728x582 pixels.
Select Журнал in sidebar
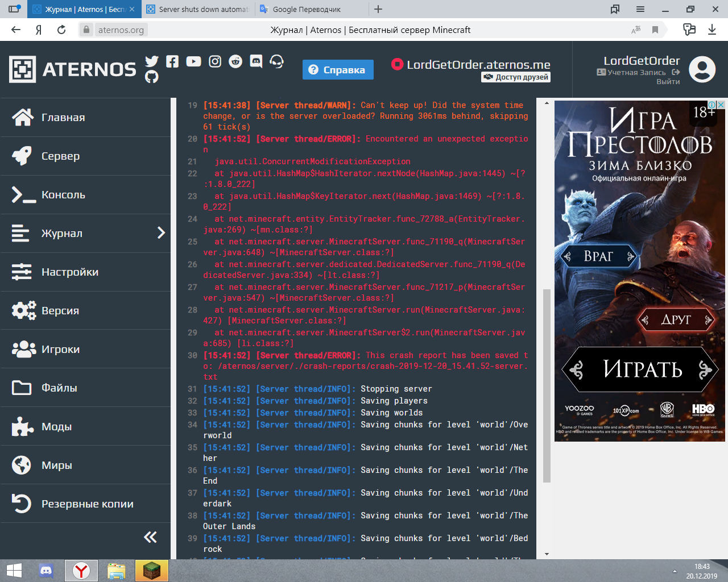(x=85, y=234)
